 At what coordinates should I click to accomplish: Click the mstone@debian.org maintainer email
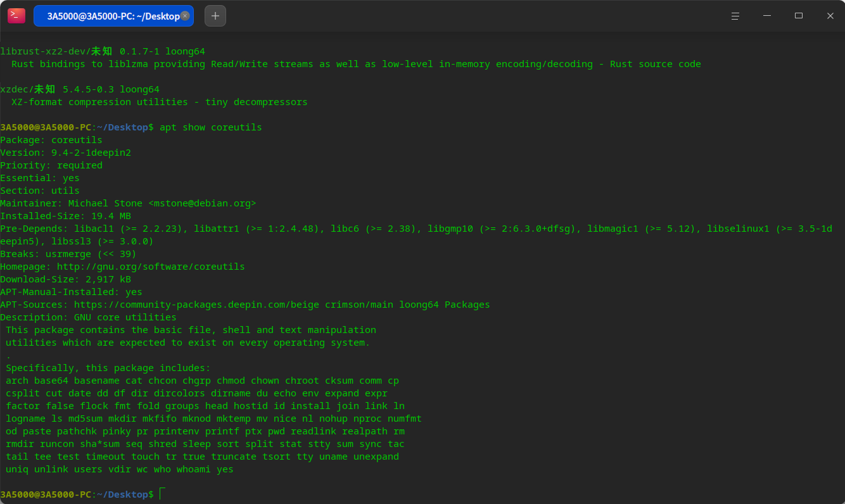pyautogui.click(x=202, y=203)
